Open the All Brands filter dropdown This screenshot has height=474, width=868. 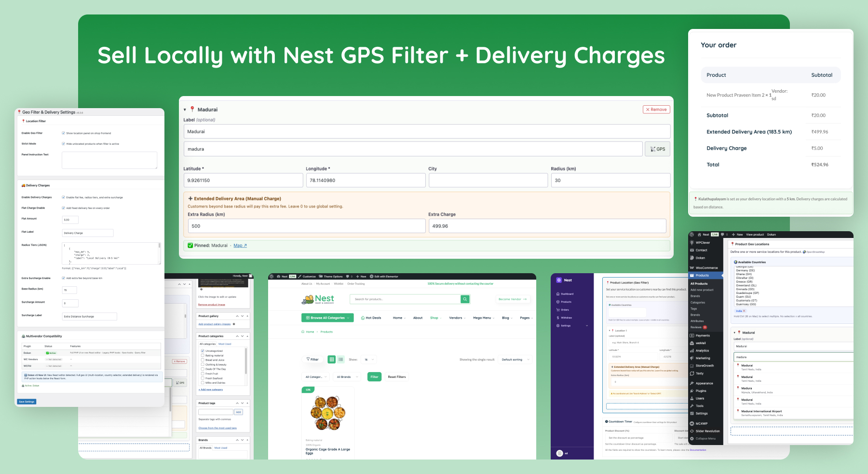point(347,377)
